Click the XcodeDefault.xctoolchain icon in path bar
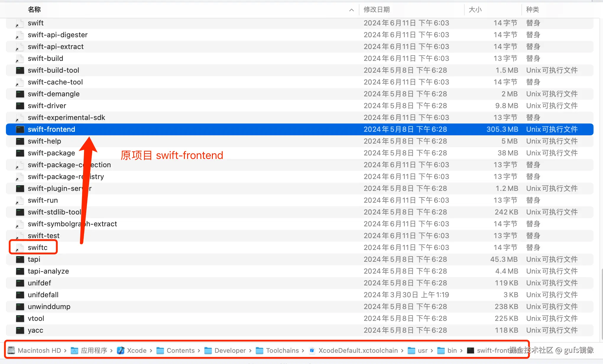The width and height of the screenshot is (603, 364). point(312,350)
